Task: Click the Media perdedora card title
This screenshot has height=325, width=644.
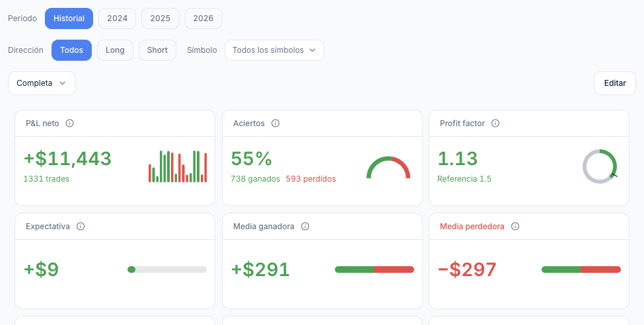Action: [x=472, y=227]
